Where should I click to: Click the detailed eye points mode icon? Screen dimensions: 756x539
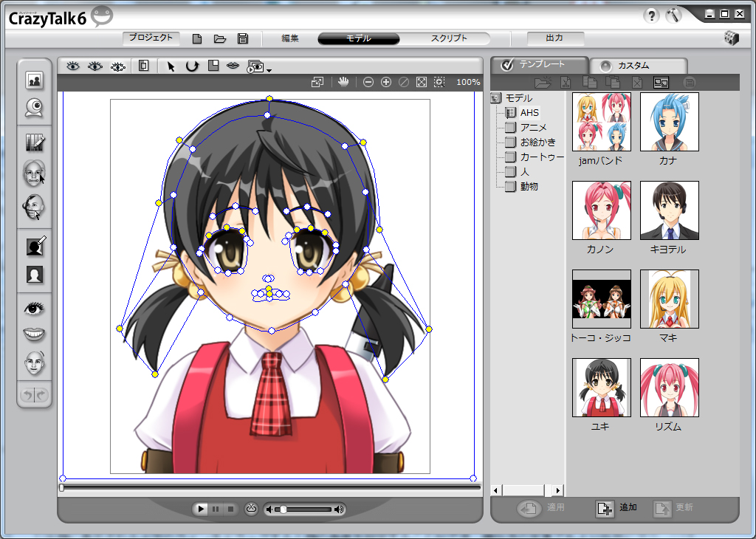tap(117, 66)
